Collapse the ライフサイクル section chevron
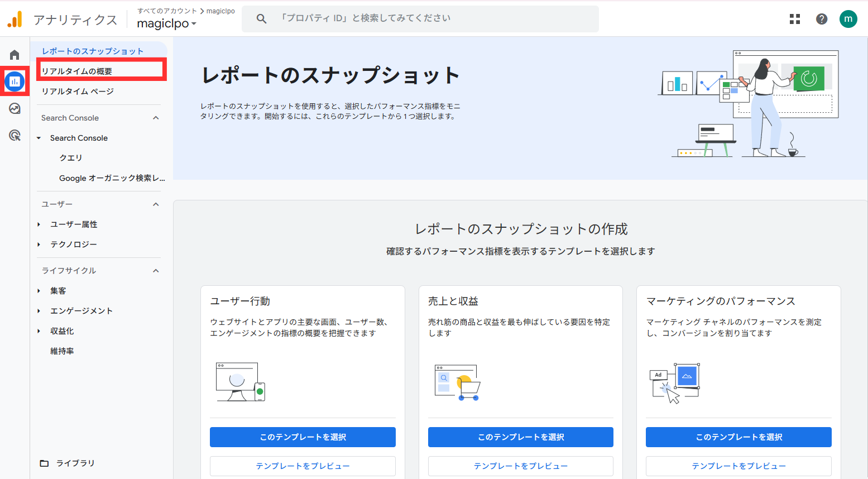 click(x=156, y=271)
